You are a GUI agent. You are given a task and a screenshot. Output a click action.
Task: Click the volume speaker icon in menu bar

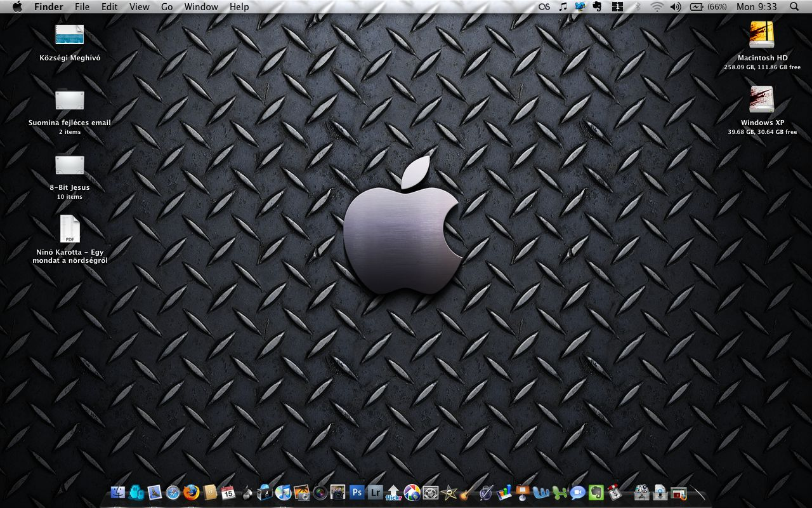coord(675,6)
